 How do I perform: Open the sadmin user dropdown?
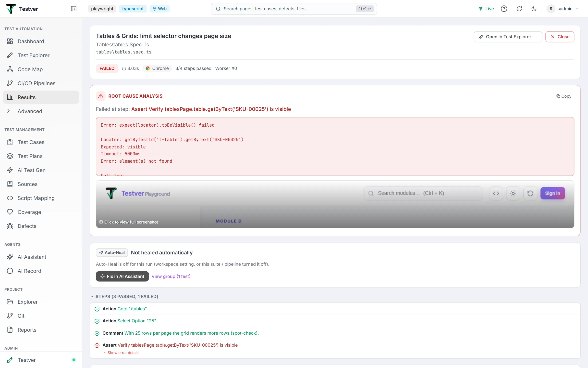pyautogui.click(x=563, y=9)
